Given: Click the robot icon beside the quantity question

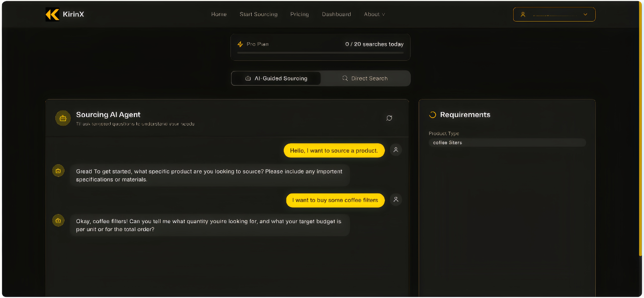Looking at the screenshot, I should coord(58,221).
